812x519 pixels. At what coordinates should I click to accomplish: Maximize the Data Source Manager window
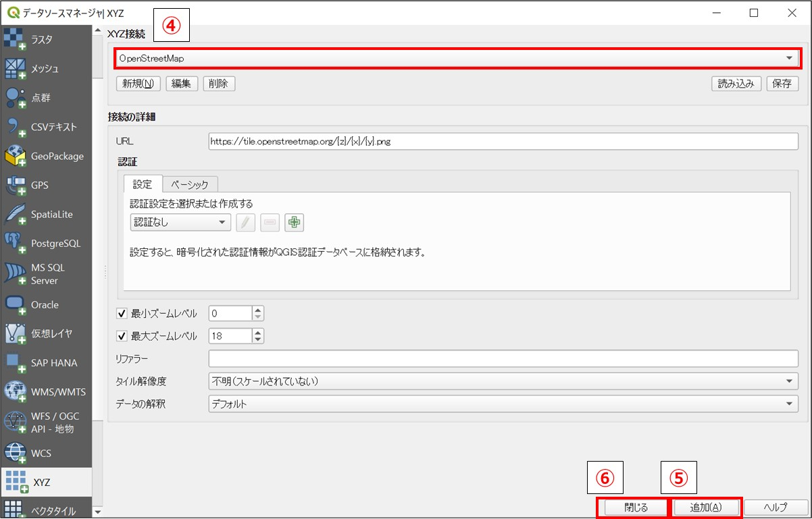click(x=754, y=13)
